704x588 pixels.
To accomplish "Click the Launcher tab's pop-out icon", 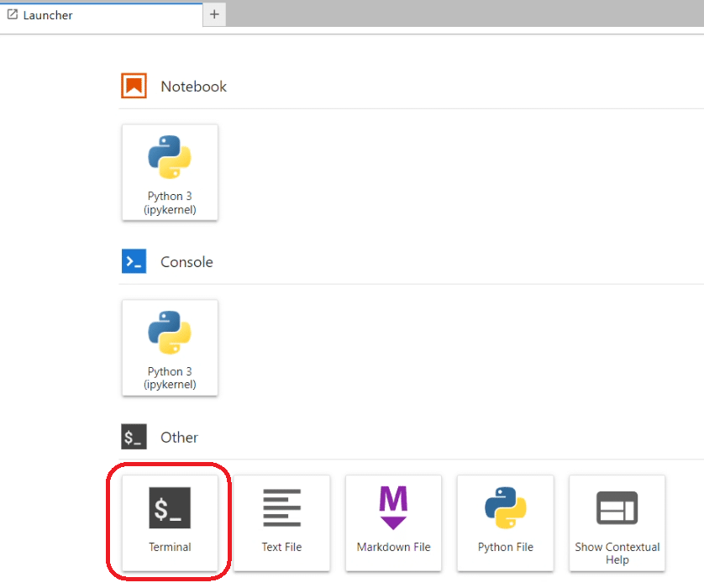I will [x=13, y=15].
